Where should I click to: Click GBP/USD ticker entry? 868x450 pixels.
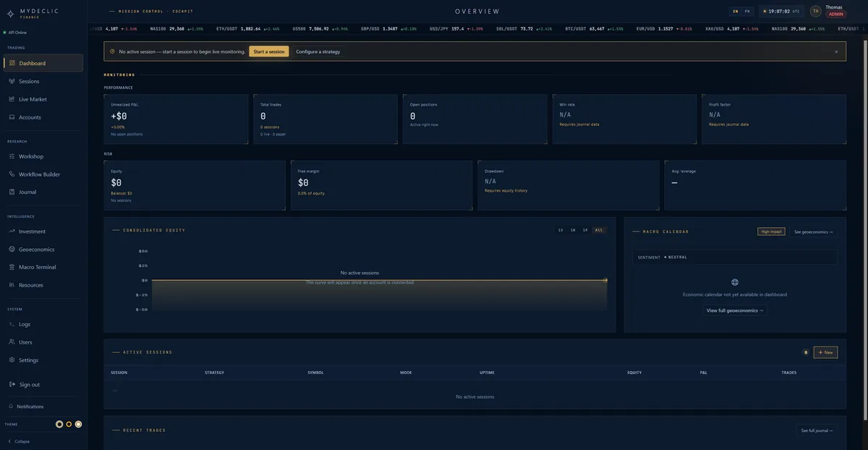(388, 29)
